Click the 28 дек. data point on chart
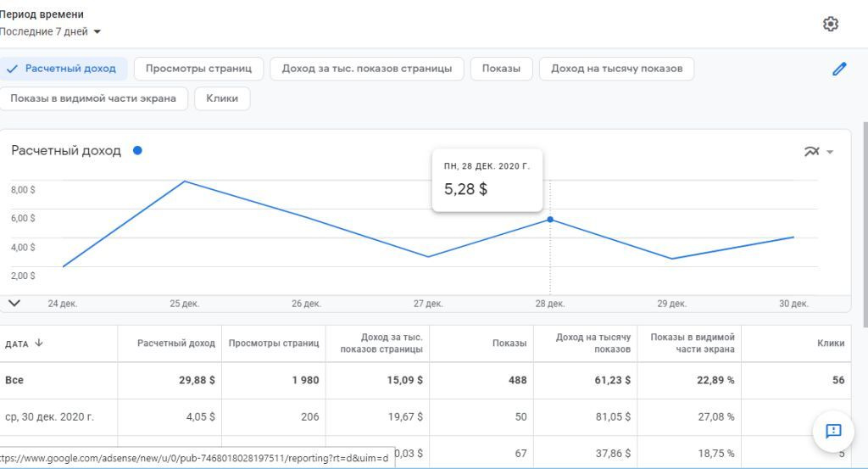Viewport: 868px width, 469px height. pyautogui.click(x=550, y=220)
